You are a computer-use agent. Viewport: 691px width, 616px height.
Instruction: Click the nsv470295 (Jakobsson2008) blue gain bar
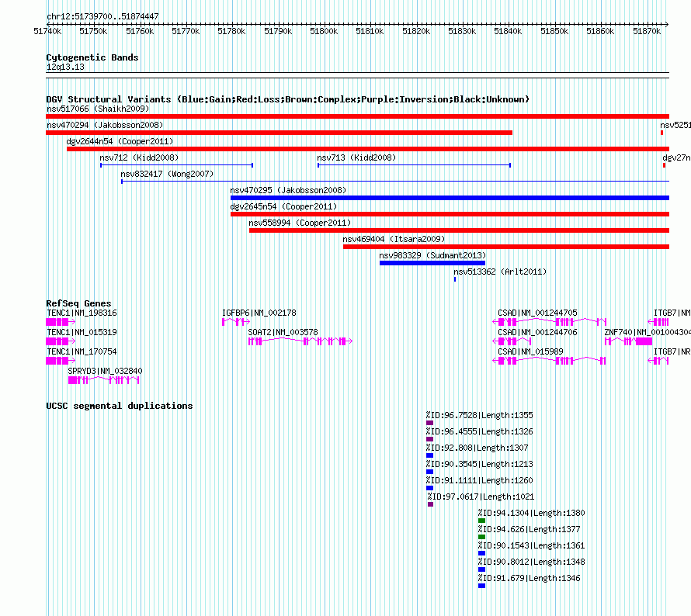click(450, 198)
